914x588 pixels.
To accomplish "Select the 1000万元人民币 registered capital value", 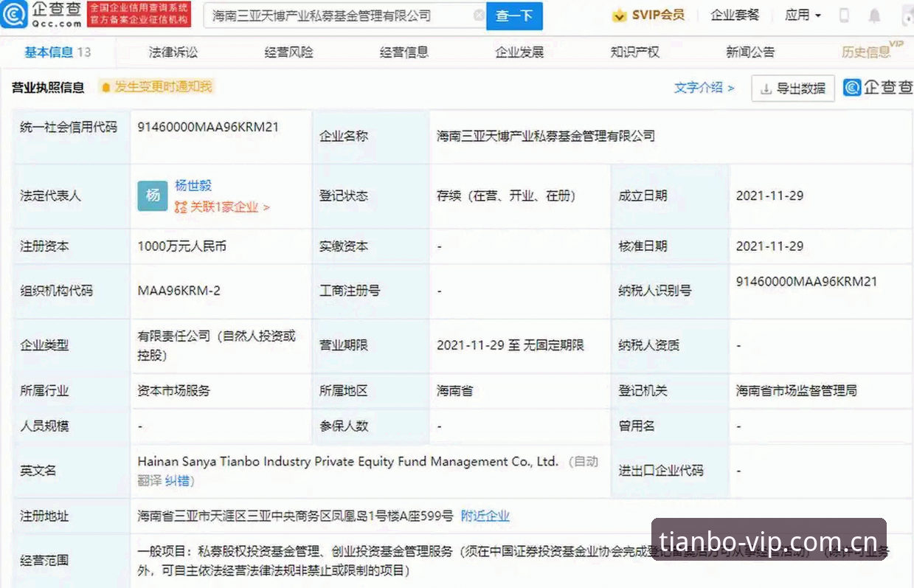I will pyautogui.click(x=181, y=246).
